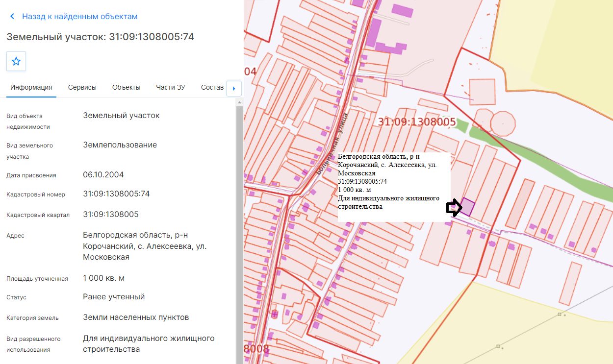This screenshot has height=364, width=613.
Task: Click the value Землепользование
Action: pyautogui.click(x=120, y=145)
